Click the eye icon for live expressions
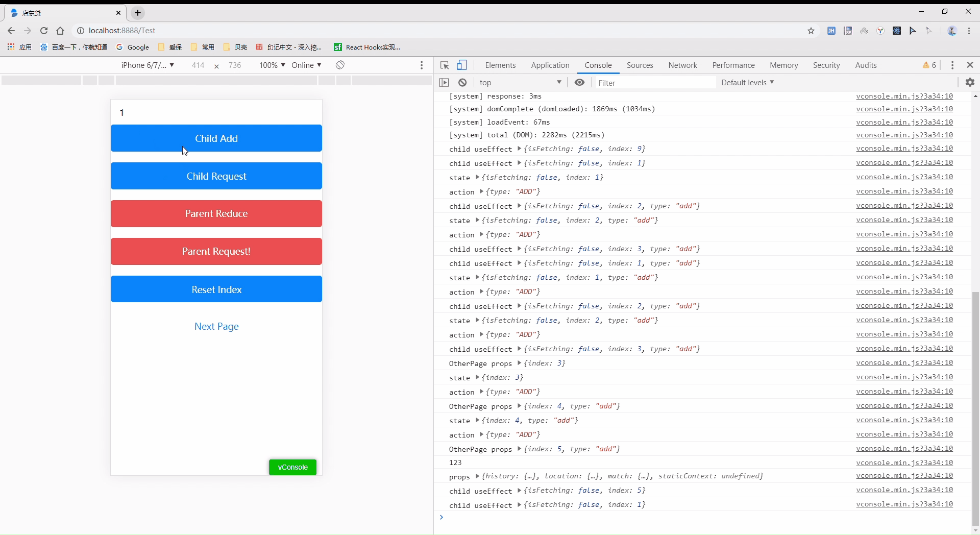 pyautogui.click(x=579, y=83)
